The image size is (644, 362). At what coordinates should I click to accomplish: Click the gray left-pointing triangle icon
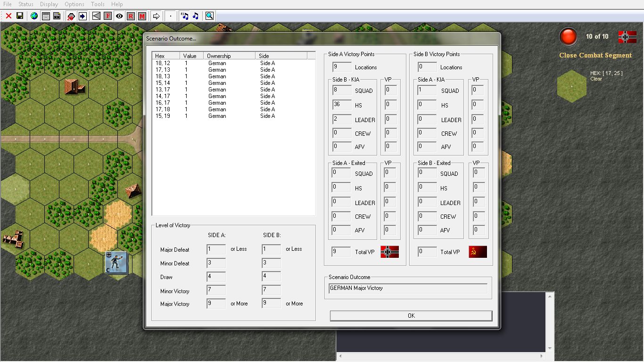[x=96, y=16]
